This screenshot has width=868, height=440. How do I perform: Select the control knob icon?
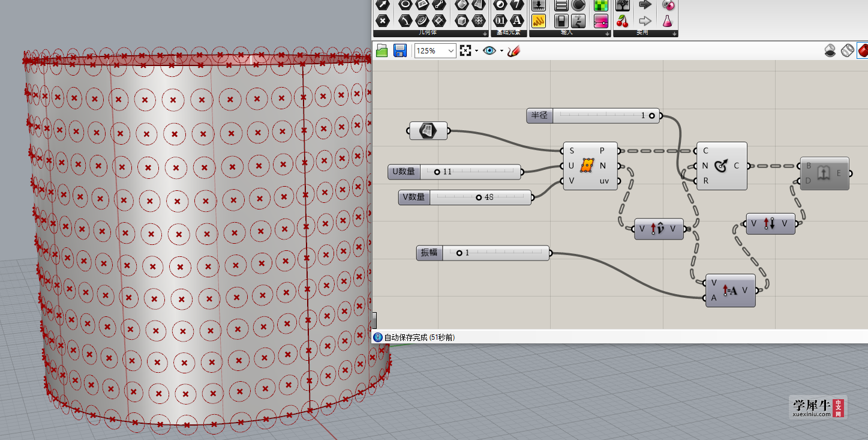pyautogui.click(x=578, y=5)
